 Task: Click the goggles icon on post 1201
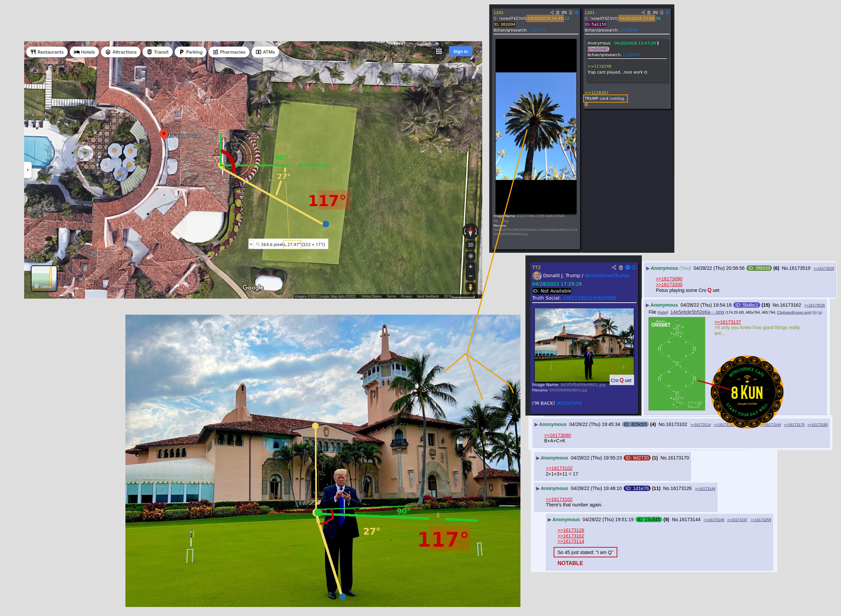click(655, 12)
